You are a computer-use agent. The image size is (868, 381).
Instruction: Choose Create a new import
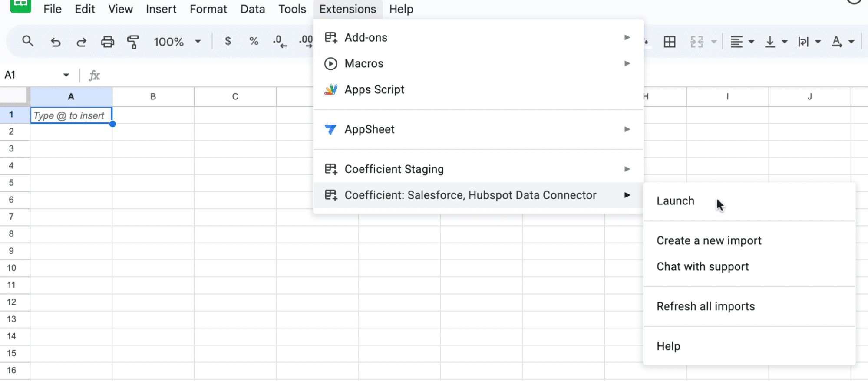[x=709, y=241]
